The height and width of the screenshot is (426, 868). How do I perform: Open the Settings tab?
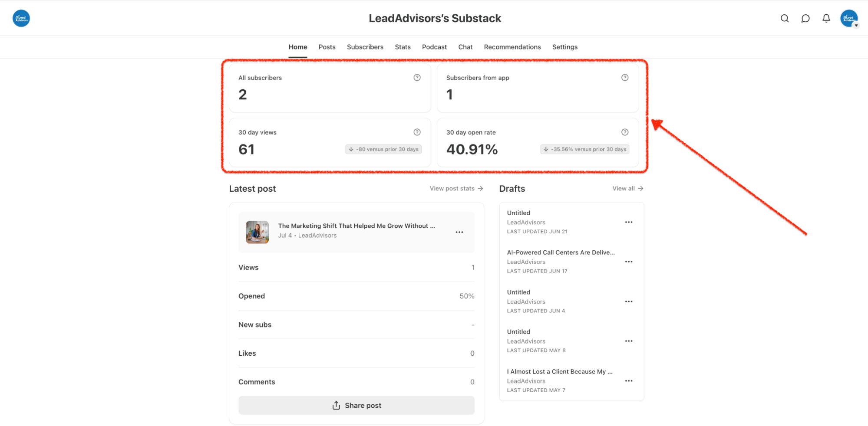[x=564, y=47]
